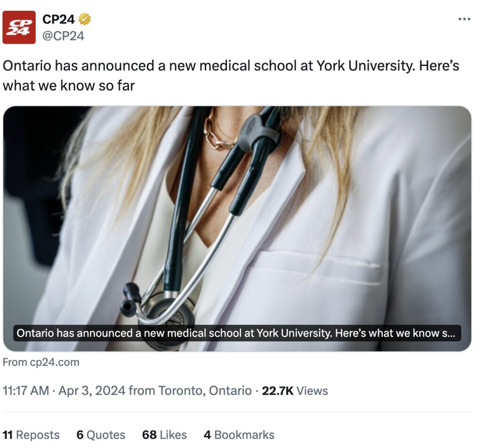Open the CP24 display name profile
Image resolution: width=482 pixels, height=448 pixels.
click(x=58, y=19)
